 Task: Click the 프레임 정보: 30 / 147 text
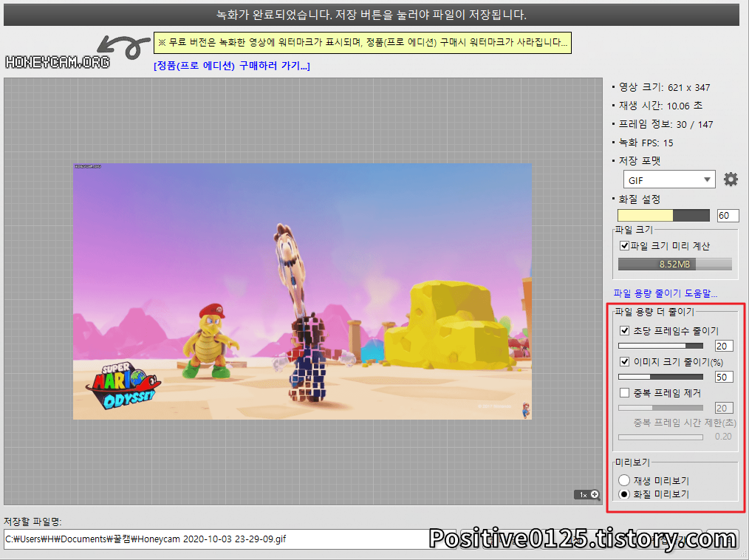tap(666, 124)
